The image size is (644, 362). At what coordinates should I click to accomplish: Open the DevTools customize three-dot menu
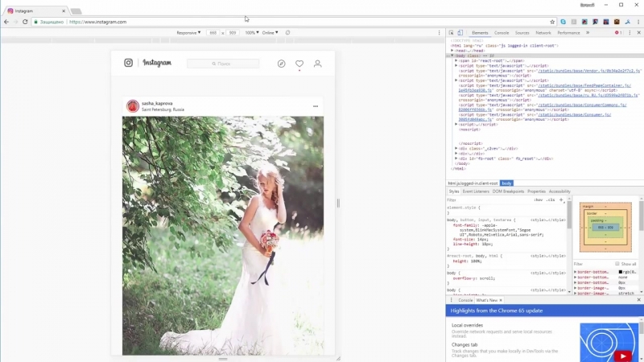[630, 32]
